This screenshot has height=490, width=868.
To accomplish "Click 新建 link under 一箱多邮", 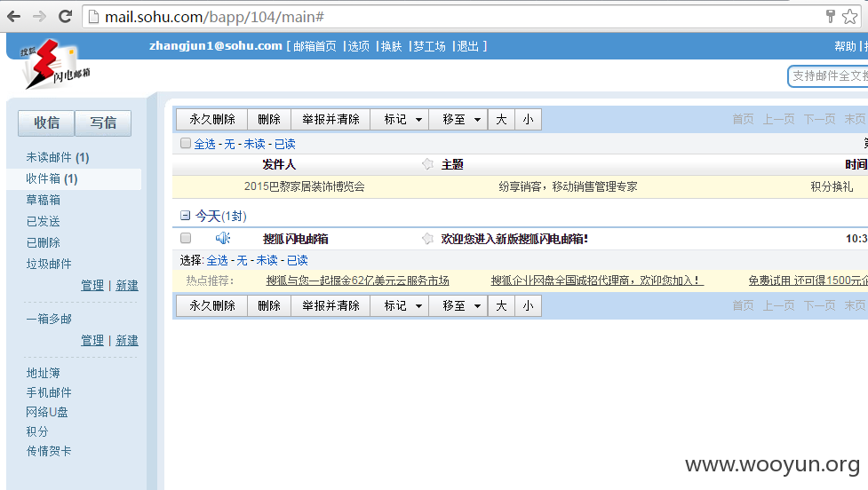I will 127,340.
